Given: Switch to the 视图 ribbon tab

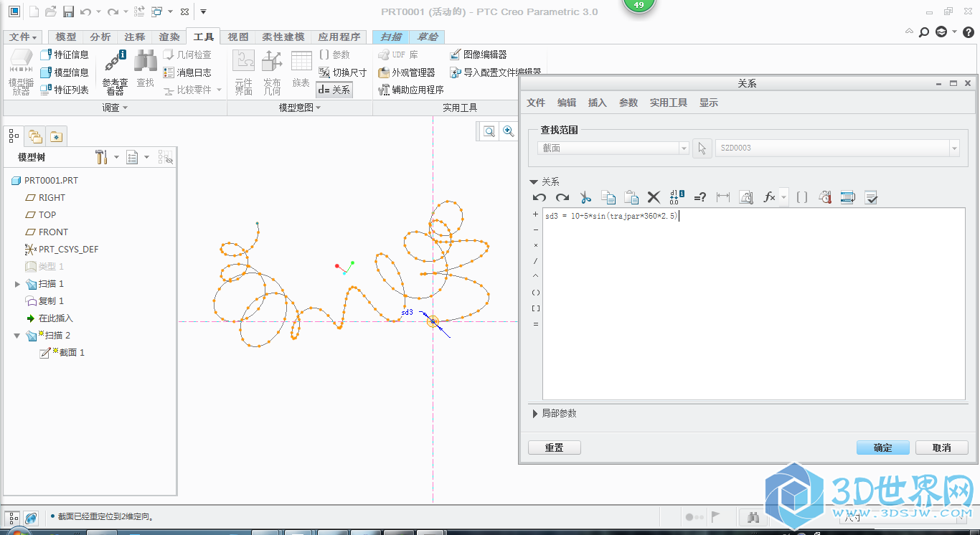Looking at the screenshot, I should 238,37.
